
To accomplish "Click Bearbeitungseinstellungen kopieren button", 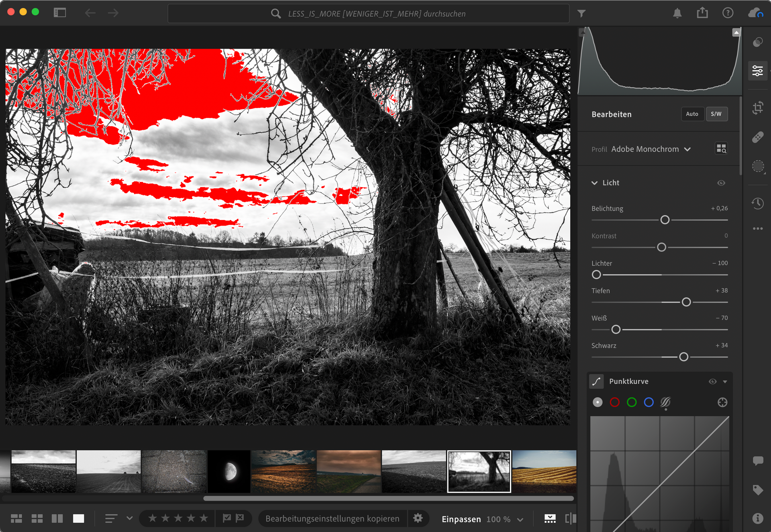I will coord(332,518).
